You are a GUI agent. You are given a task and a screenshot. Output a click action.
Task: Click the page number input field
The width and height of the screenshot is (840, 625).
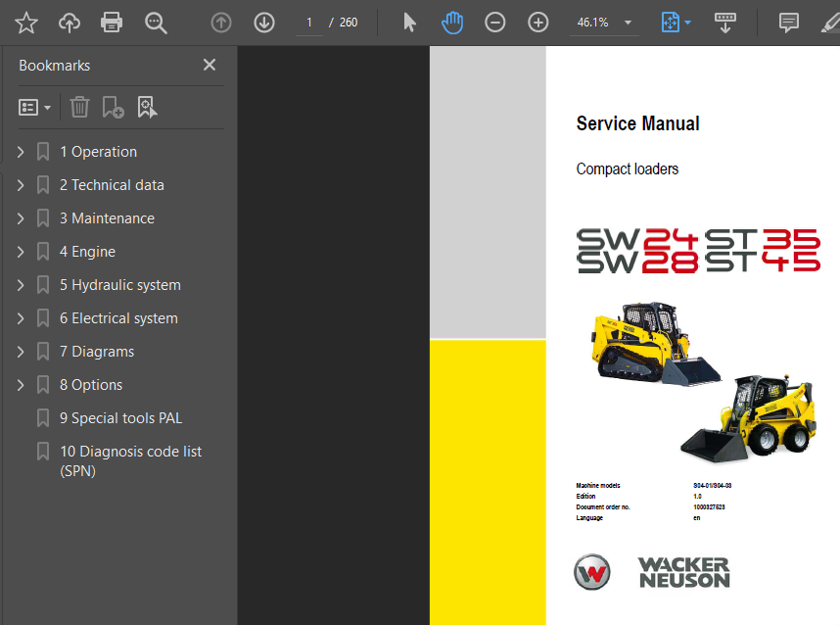308,22
